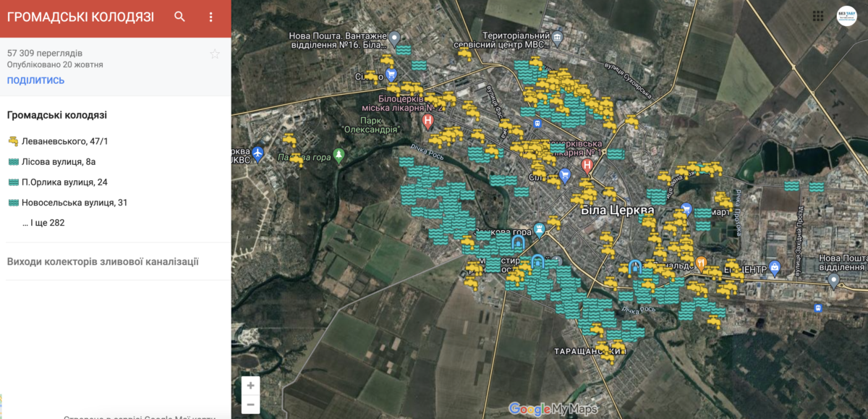Zoom out with the minus button
This screenshot has height=419, width=868.
[x=250, y=404]
